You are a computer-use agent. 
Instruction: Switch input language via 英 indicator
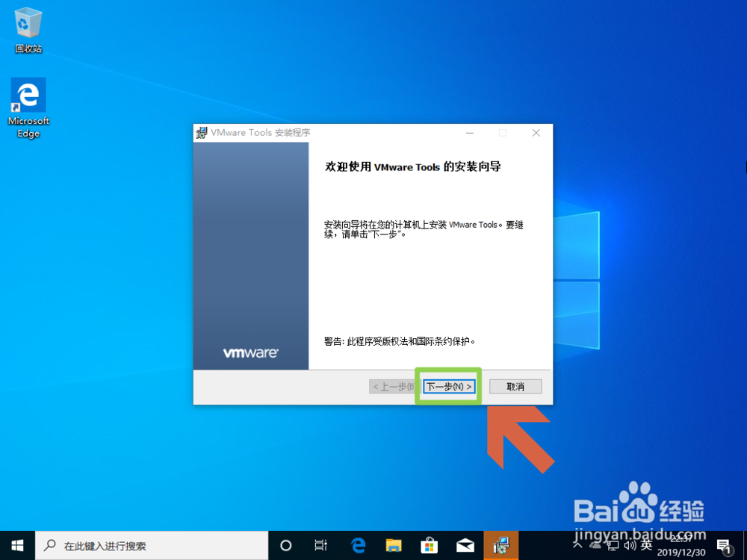coord(646,544)
